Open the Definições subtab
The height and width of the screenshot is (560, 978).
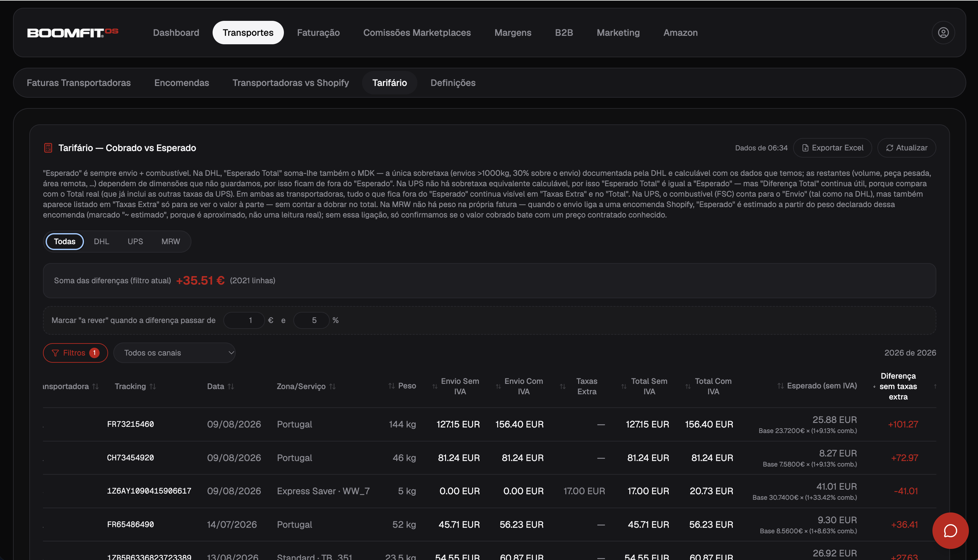click(453, 83)
